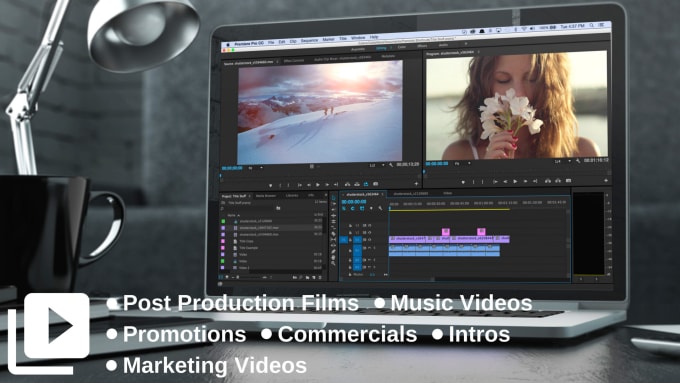Toggle Snap in the timeline
Viewport: 680px width, 383px height.
coord(353,208)
